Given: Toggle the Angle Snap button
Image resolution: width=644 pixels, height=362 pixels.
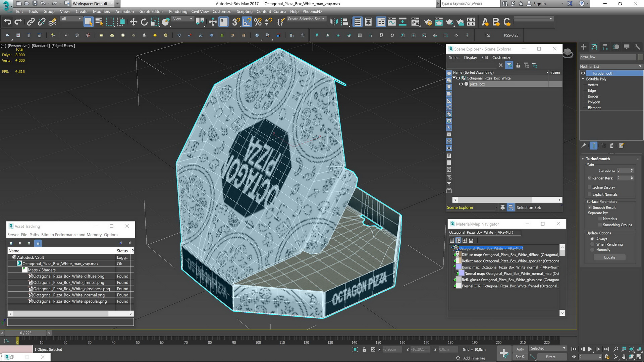Looking at the screenshot, I should tap(247, 22).
